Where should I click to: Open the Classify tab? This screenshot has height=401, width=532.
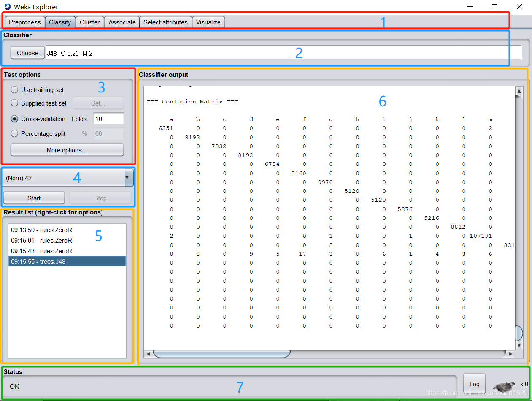(60, 22)
